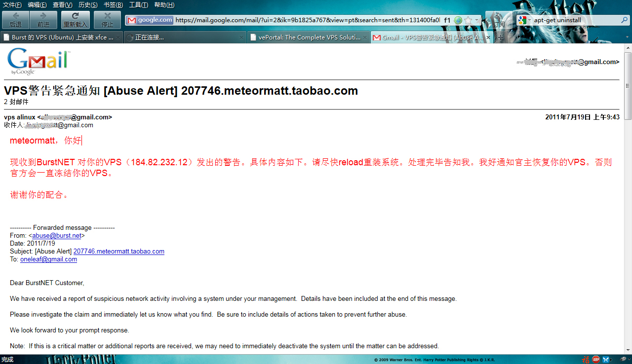Click the Adblock Plus ABP status icon

pyautogui.click(x=596, y=360)
